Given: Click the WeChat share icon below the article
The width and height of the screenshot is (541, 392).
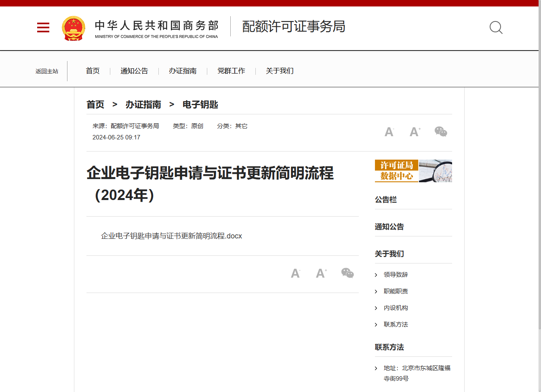Looking at the screenshot, I should [x=347, y=273].
